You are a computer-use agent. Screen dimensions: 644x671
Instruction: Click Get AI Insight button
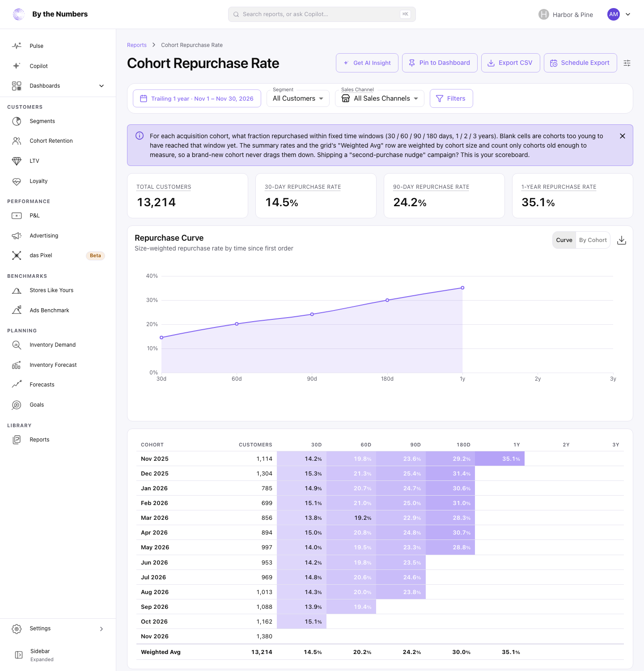(367, 63)
